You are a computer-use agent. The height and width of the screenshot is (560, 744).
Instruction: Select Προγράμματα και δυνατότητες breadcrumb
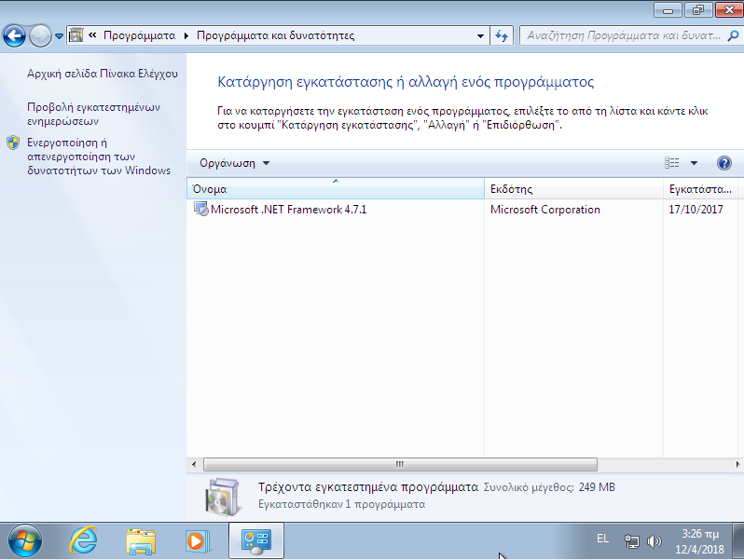276,35
